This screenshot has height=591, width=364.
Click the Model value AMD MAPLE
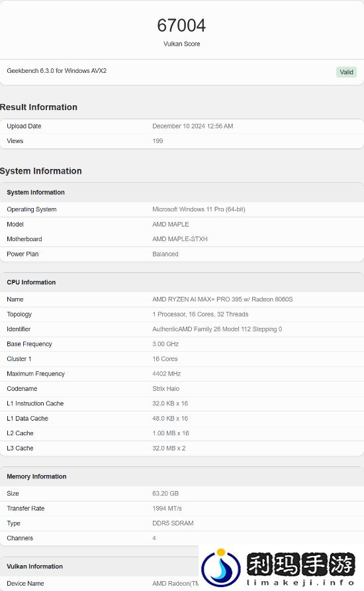(x=171, y=224)
